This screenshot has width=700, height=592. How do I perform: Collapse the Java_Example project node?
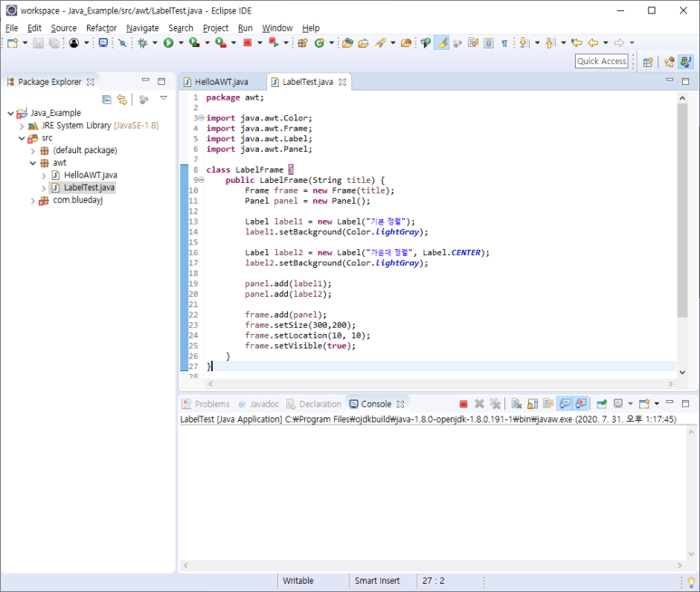tap(11, 113)
